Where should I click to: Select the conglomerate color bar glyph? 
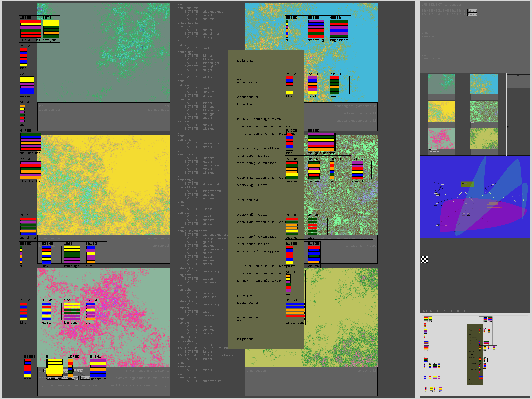321,142
